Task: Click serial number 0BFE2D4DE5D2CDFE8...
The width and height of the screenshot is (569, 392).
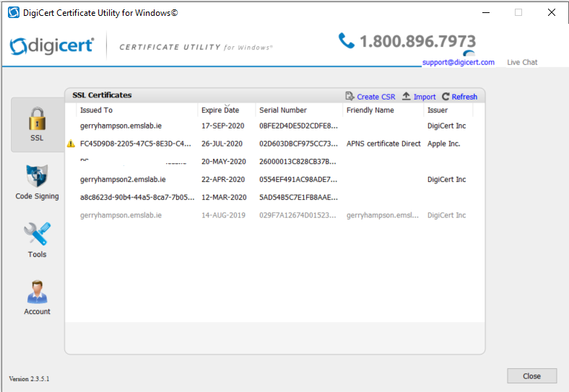Action: (298, 126)
